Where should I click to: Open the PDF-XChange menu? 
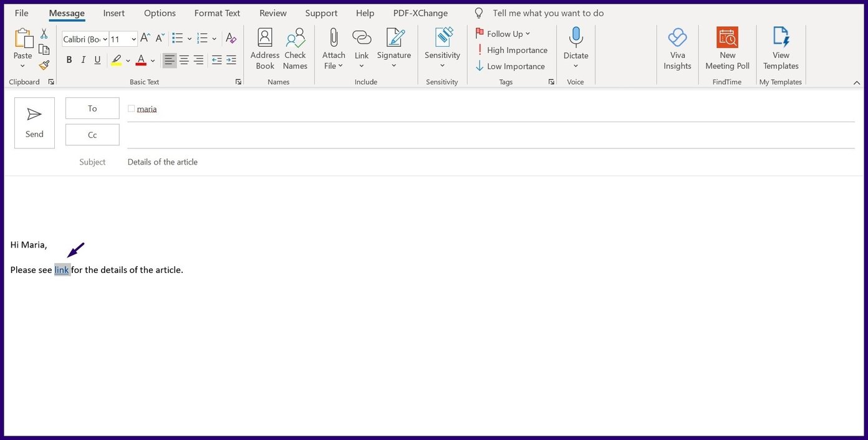pyautogui.click(x=420, y=12)
